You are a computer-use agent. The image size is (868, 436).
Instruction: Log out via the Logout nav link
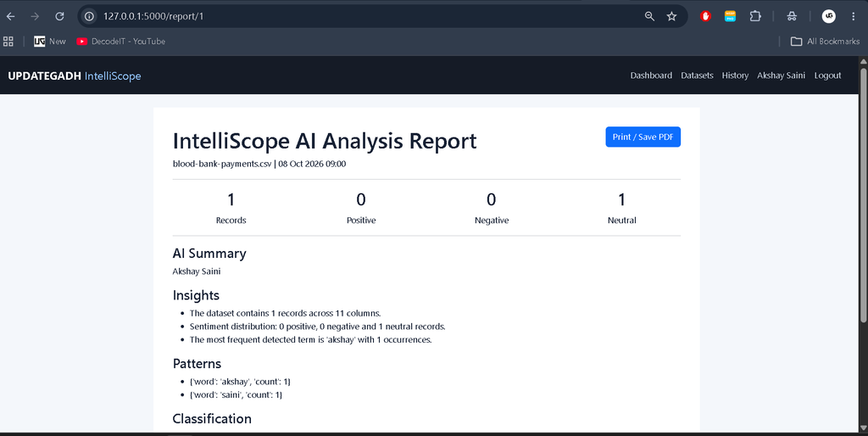827,75
